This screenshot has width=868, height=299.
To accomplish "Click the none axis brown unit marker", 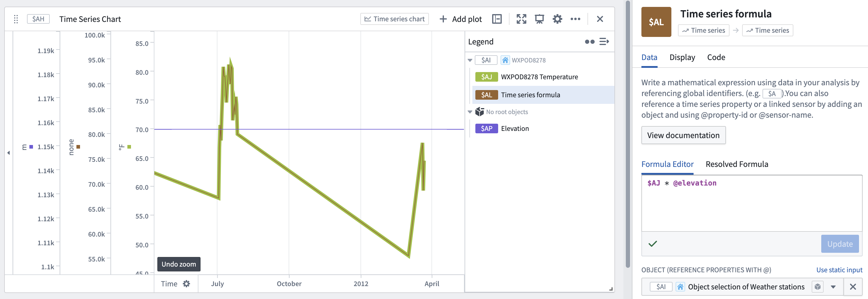I will pyautogui.click(x=78, y=147).
